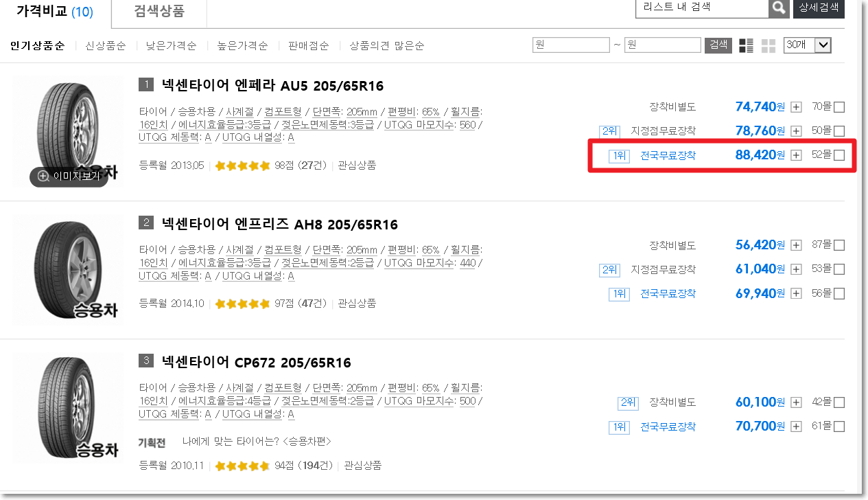Open the AH8 tire thumbnail image
The width and height of the screenshot is (868, 500).
(x=67, y=271)
